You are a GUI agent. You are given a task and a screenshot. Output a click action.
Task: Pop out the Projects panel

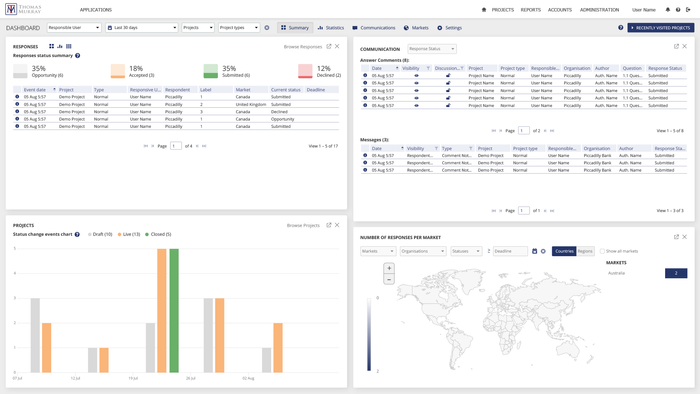(329, 225)
